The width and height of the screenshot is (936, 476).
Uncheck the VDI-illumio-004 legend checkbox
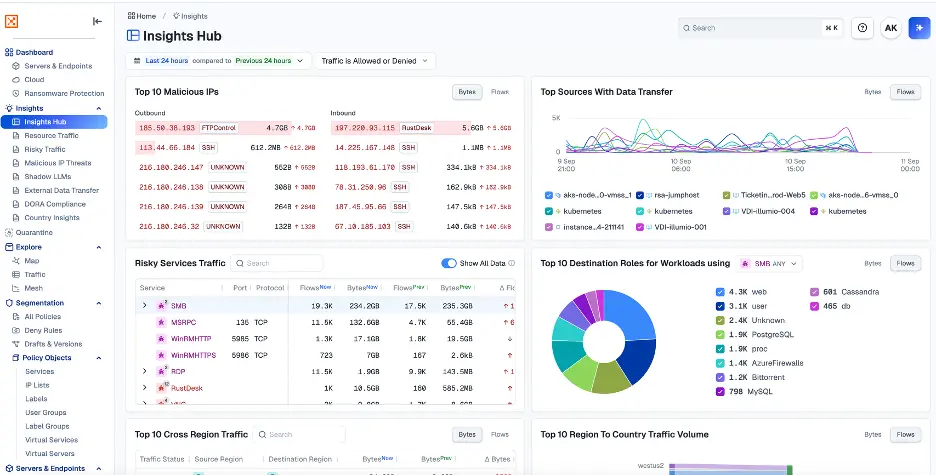tap(726, 211)
